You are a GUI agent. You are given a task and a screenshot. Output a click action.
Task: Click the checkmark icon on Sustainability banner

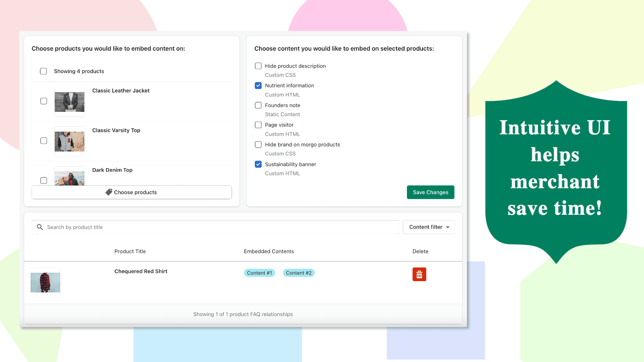(x=258, y=164)
